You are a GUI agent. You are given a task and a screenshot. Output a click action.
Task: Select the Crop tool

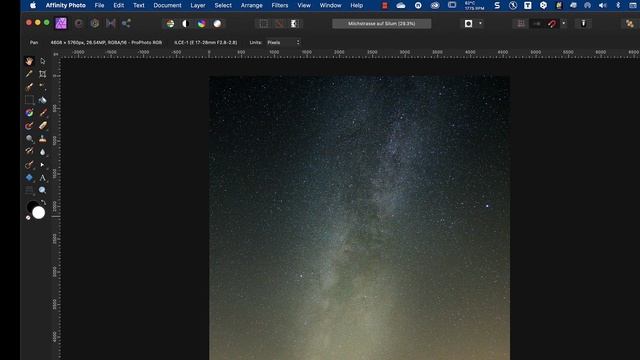(42, 74)
